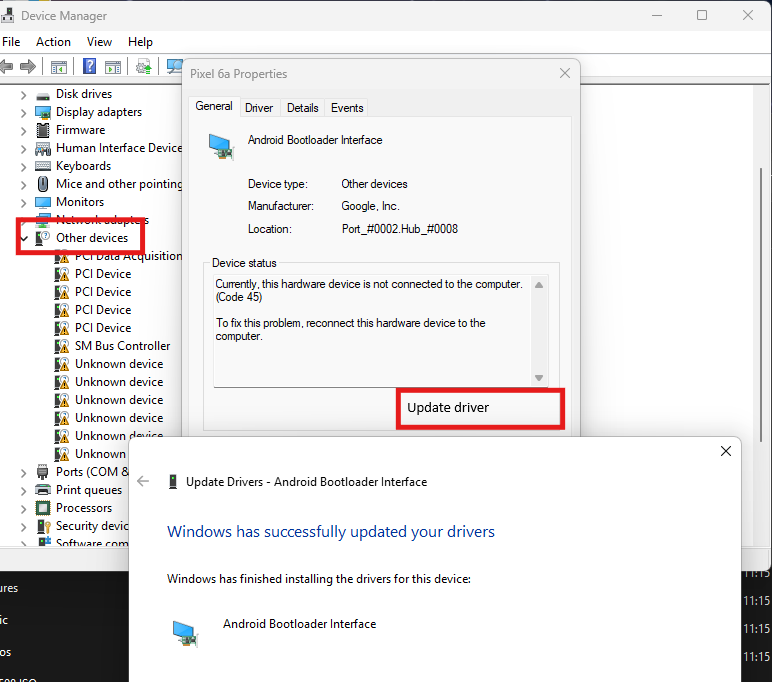Open the blue Help question-mark toolbar icon
772x682 pixels.
coord(89,66)
